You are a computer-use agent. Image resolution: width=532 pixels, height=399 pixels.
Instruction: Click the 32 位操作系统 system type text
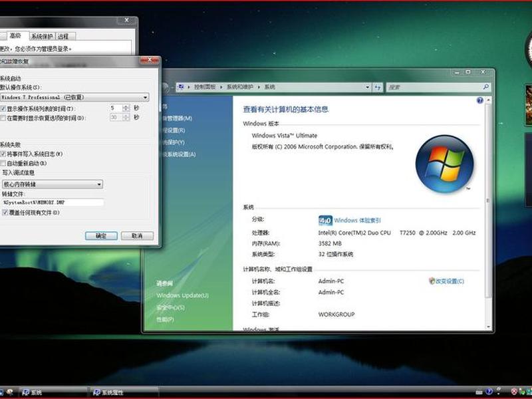(x=336, y=254)
